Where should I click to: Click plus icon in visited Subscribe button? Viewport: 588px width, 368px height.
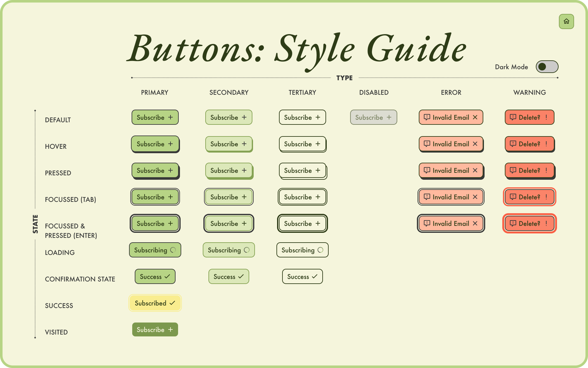(x=170, y=329)
